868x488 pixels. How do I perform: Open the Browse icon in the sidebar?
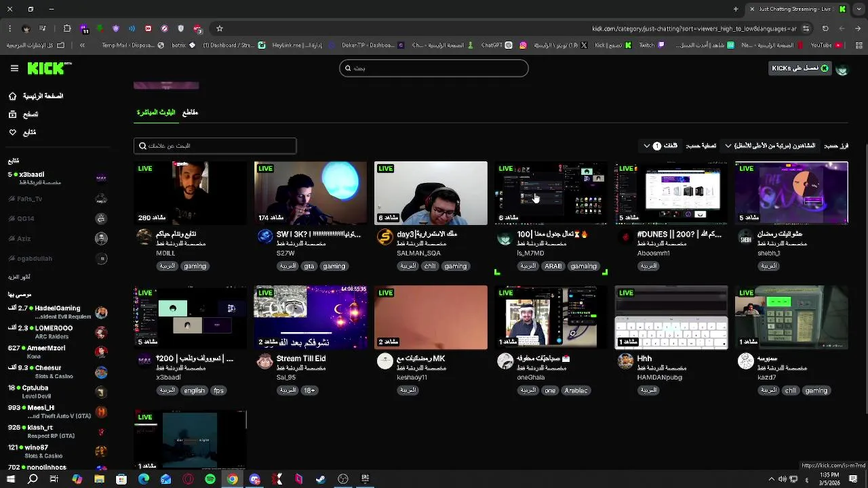12,115
